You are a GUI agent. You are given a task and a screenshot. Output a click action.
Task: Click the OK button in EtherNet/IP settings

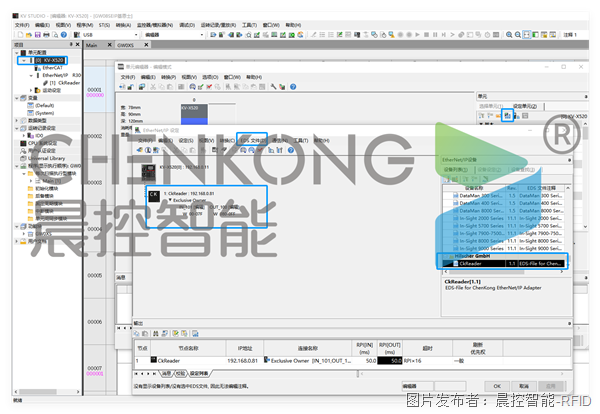[x=497, y=386]
